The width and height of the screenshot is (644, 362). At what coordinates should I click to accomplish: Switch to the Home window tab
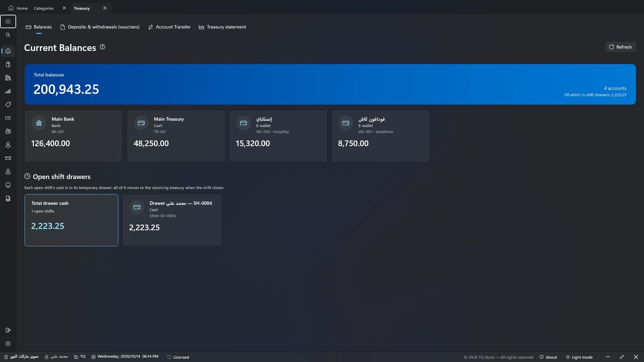pos(18,8)
